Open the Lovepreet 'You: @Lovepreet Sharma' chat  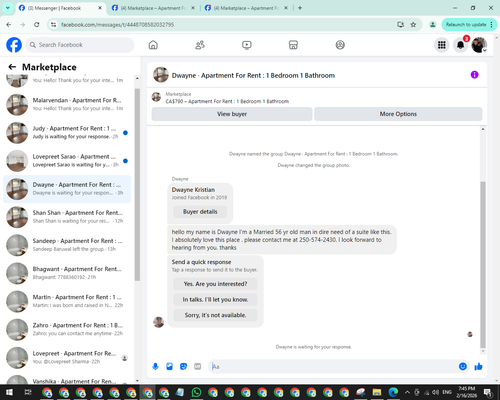click(67, 358)
